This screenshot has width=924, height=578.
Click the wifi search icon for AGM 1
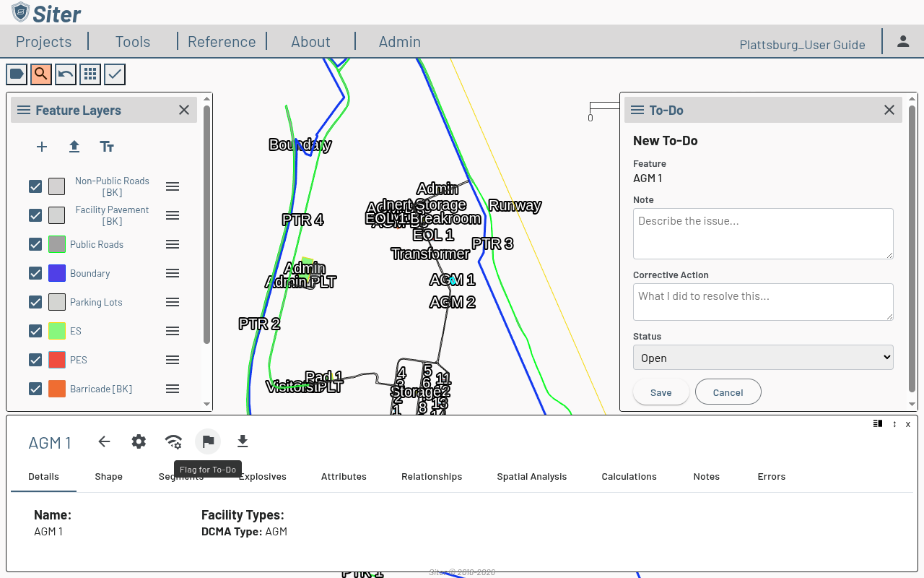173,441
